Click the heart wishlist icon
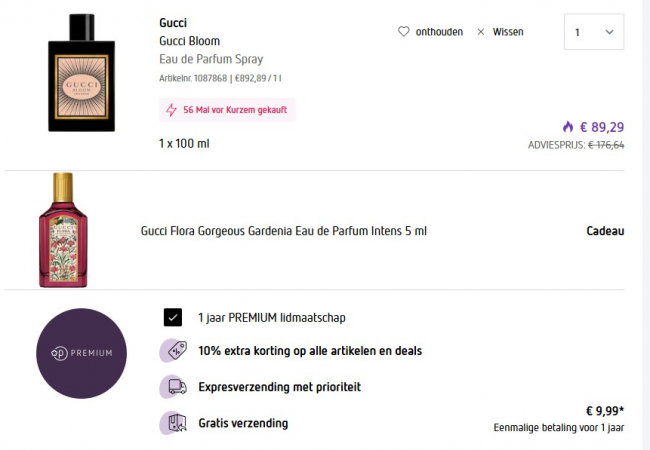 [404, 32]
